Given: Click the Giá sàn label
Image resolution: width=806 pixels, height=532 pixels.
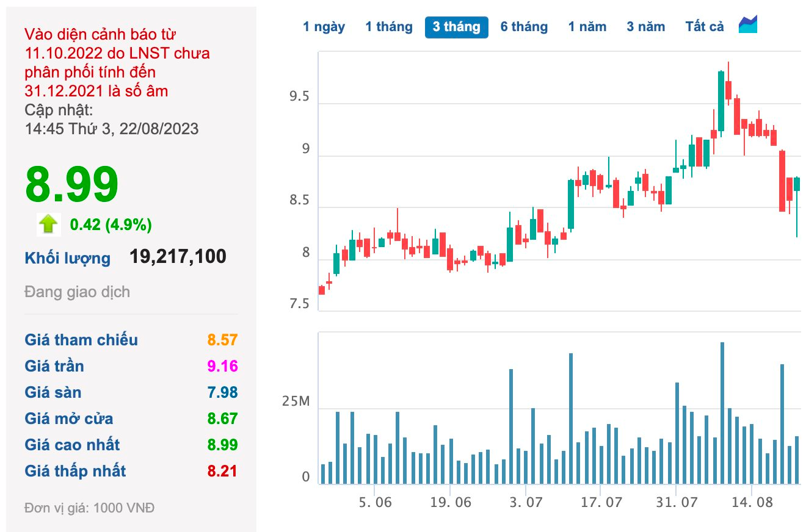Looking at the screenshot, I should [x=53, y=392].
